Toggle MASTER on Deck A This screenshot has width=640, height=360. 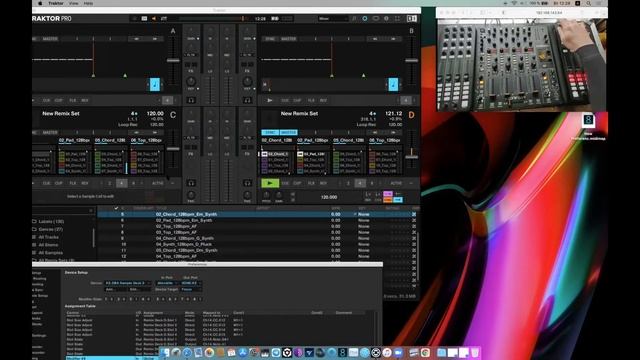tap(50, 39)
